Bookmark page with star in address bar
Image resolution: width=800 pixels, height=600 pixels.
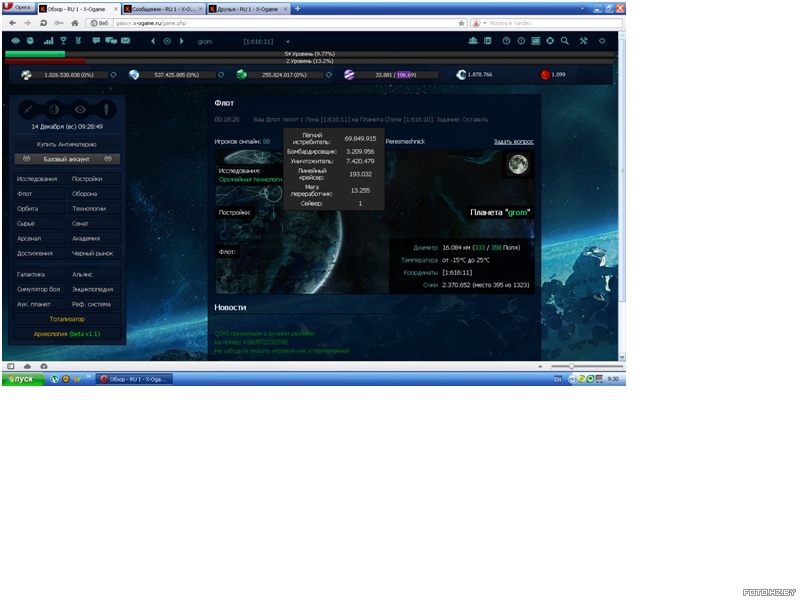point(461,23)
